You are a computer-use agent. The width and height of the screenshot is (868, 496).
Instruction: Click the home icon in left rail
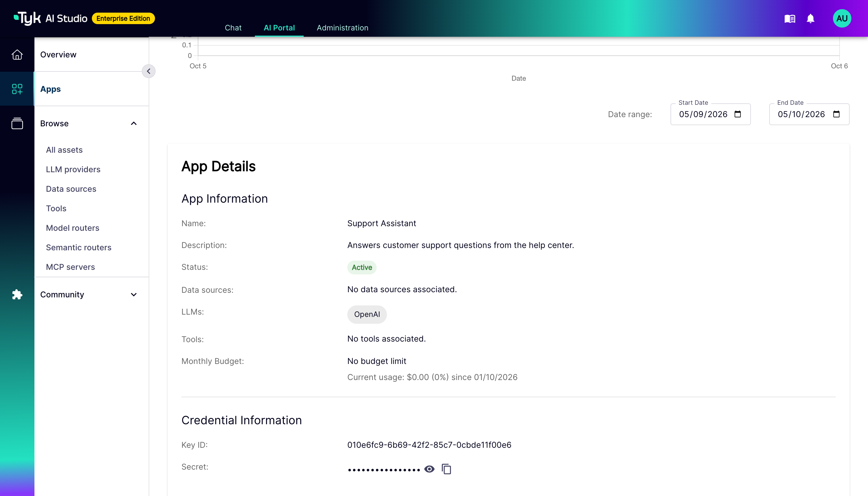17,55
